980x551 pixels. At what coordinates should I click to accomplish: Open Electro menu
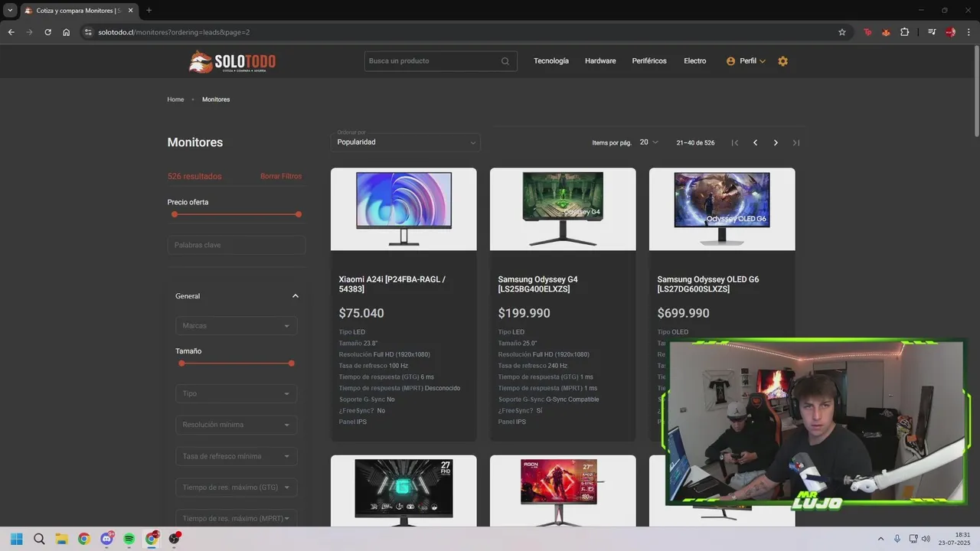coord(695,61)
